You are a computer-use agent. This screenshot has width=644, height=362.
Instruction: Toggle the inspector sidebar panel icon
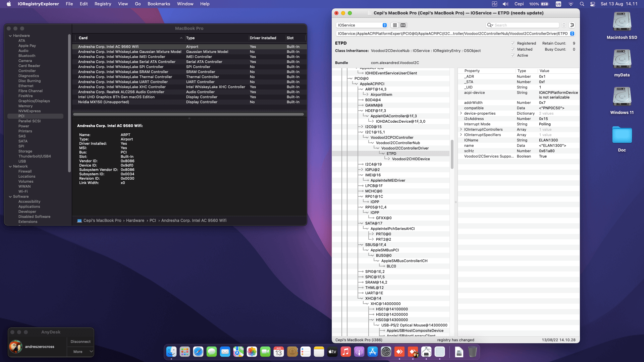(572, 25)
